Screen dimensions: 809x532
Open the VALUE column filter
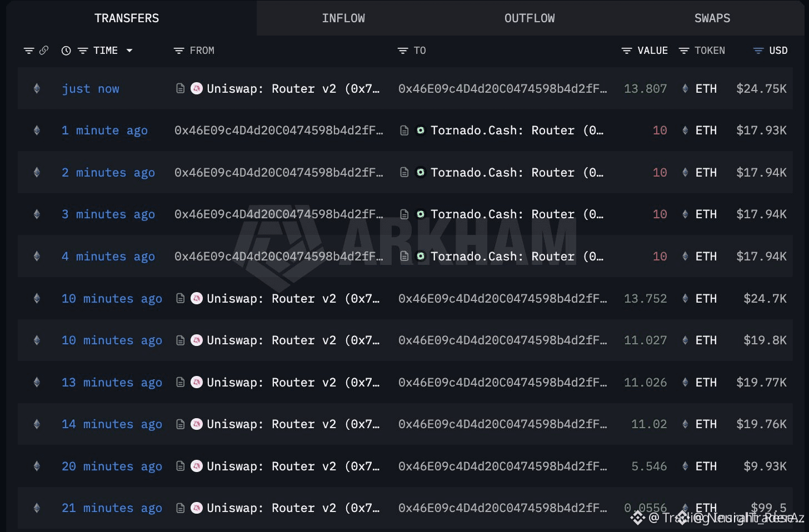click(627, 51)
